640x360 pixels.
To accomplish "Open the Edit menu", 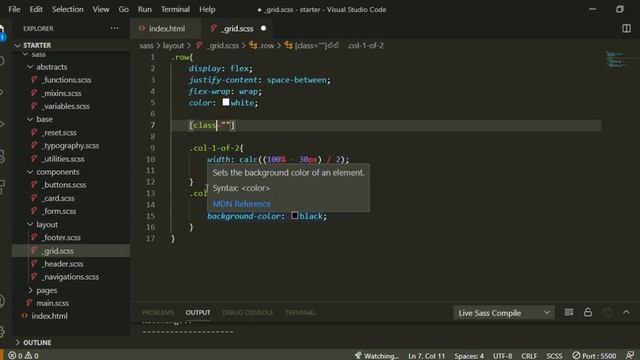I will 36,9.
